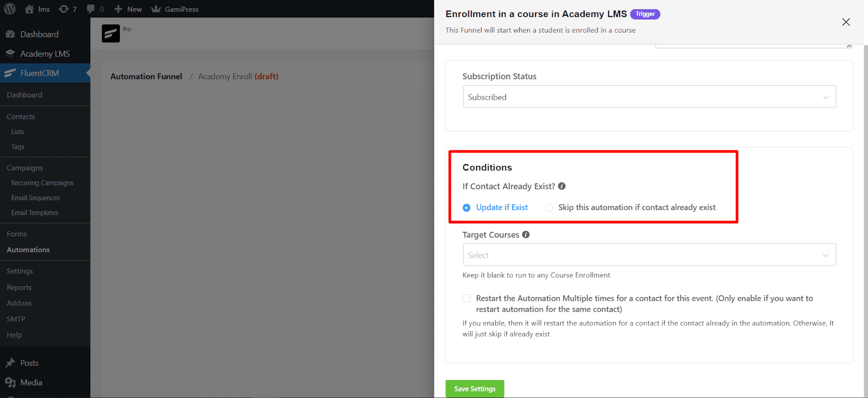Open the Automations menu item
The image size is (868, 398).
[x=28, y=250]
